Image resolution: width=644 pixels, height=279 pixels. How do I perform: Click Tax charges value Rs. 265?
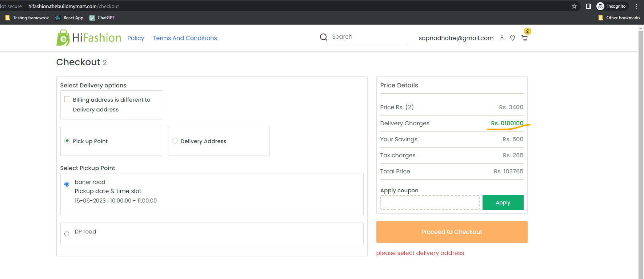coord(513,156)
